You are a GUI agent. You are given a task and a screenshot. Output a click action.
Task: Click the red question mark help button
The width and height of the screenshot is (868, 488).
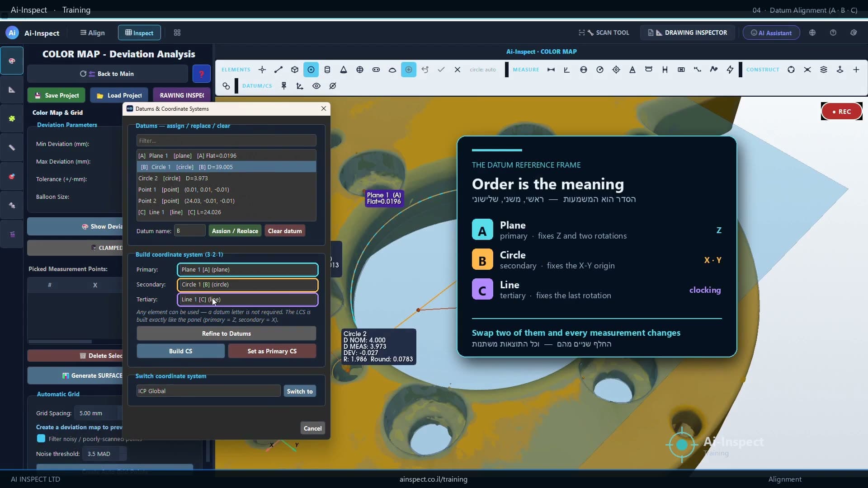(202, 74)
